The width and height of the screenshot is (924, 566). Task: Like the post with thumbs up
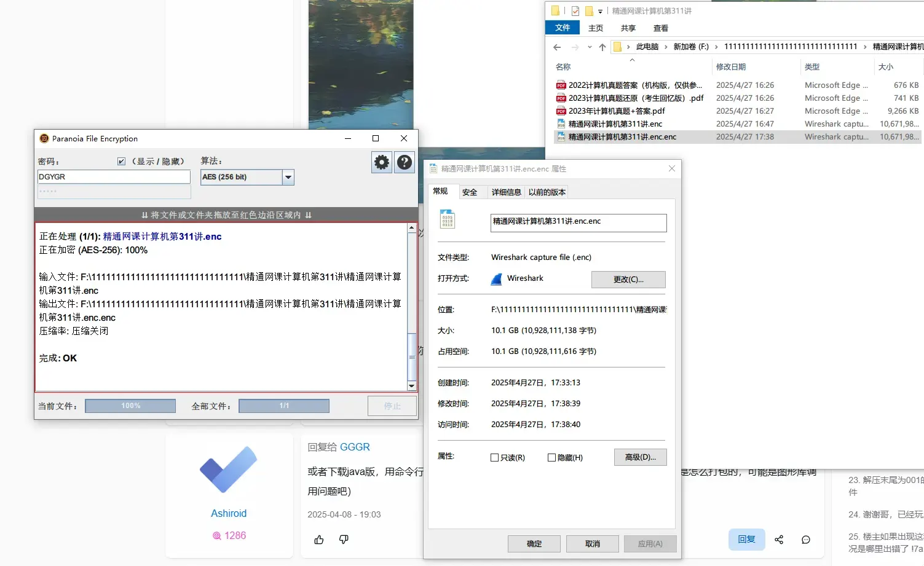coord(319,540)
